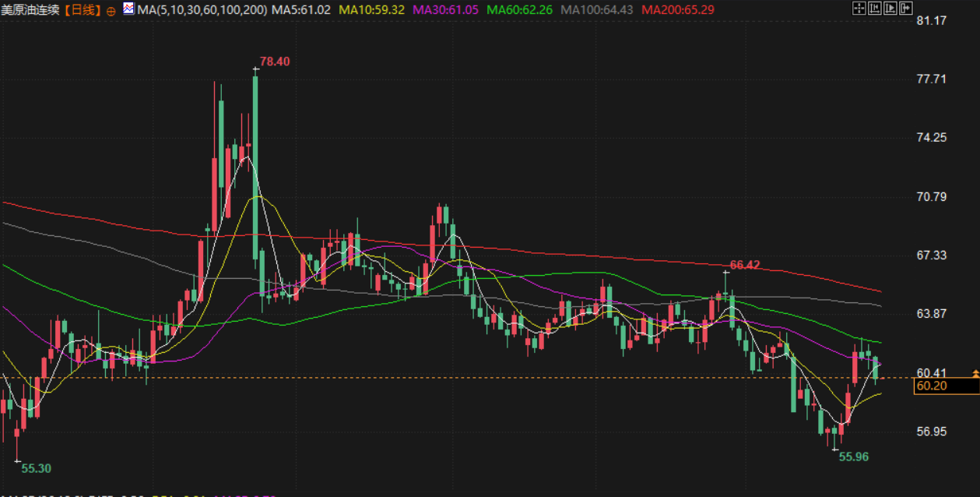Click the 70.79 price axis value
This screenshot has width=980, height=497.
(932, 196)
